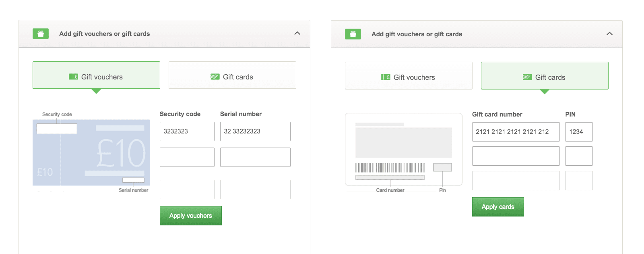Click the green gift icon in left panel header
The width and height of the screenshot is (644, 254).
[41, 34]
